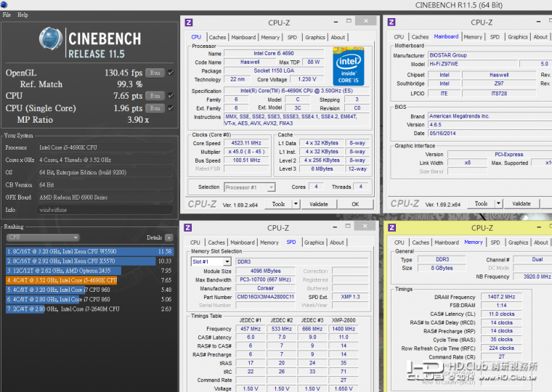Toggle the CPU test checkbox
Screen dimensions: 552x392
click(x=171, y=96)
